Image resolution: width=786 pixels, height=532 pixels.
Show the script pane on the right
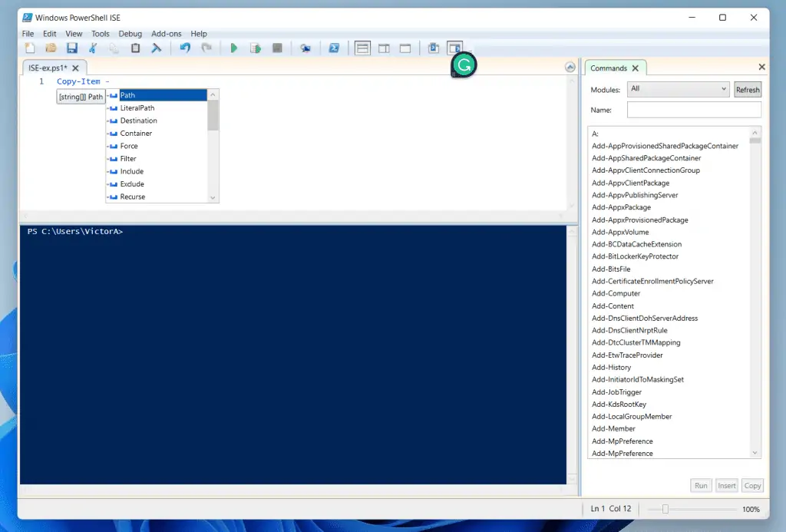[x=384, y=48]
